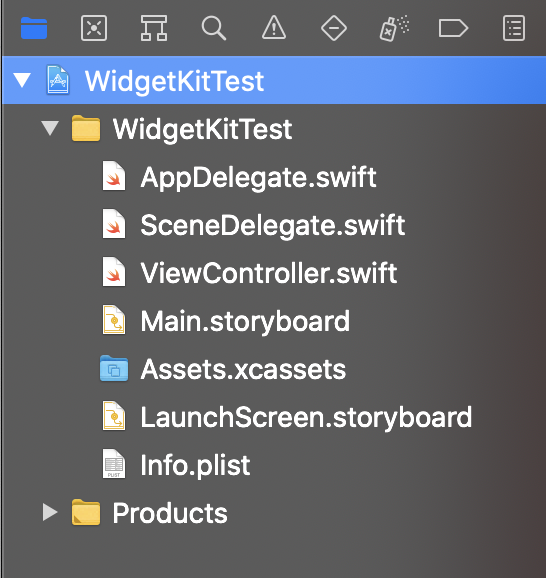
Task: Open the Test navigator diamond icon
Action: coord(334,28)
